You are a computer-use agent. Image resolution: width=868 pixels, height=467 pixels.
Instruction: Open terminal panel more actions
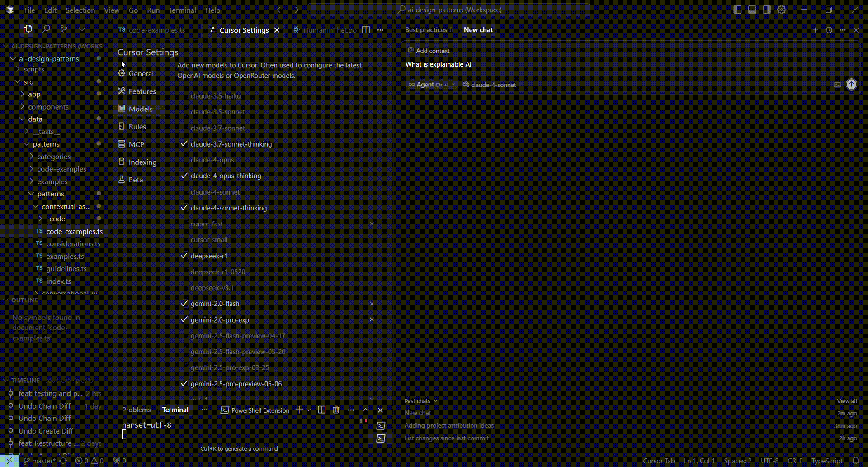pyautogui.click(x=351, y=410)
